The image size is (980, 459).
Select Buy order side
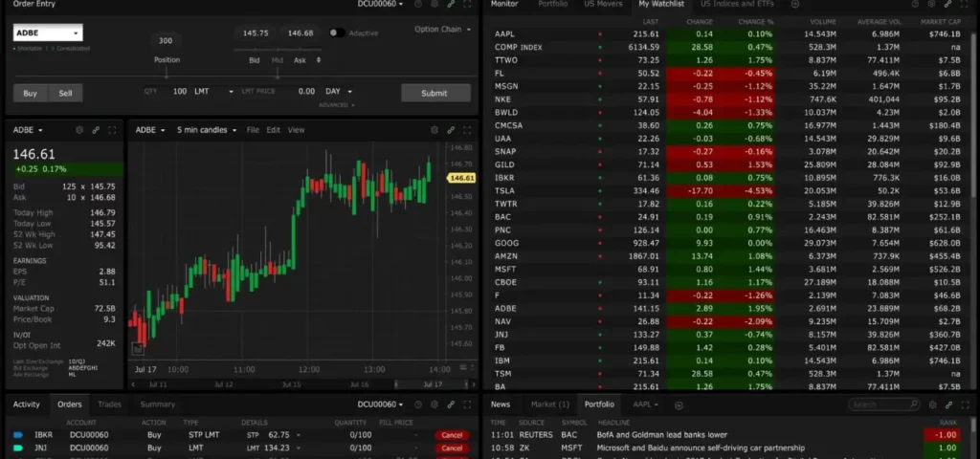click(31, 93)
